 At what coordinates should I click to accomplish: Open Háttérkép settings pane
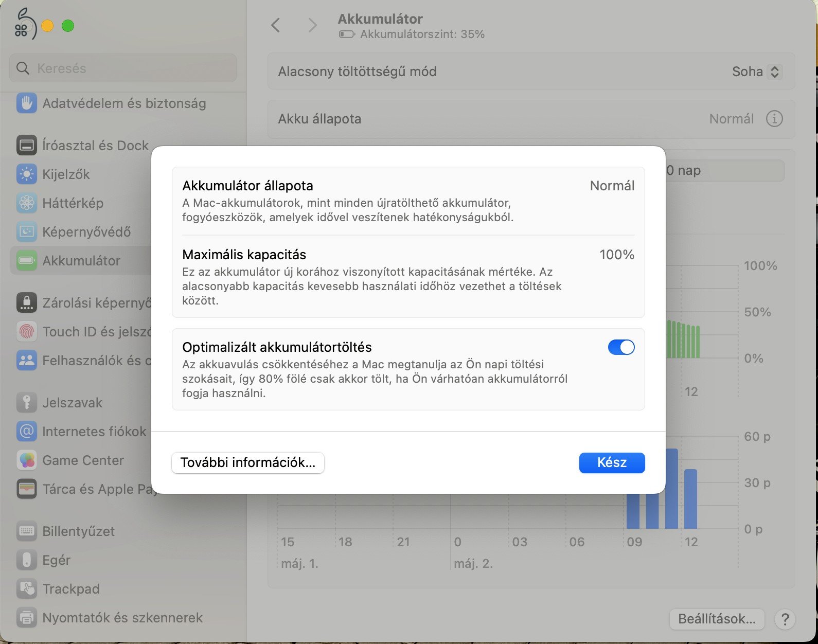73,203
